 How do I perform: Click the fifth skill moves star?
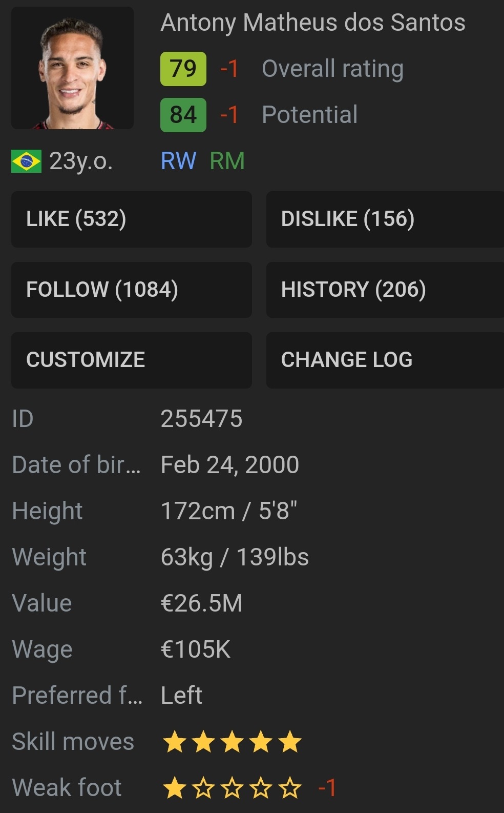[290, 742]
